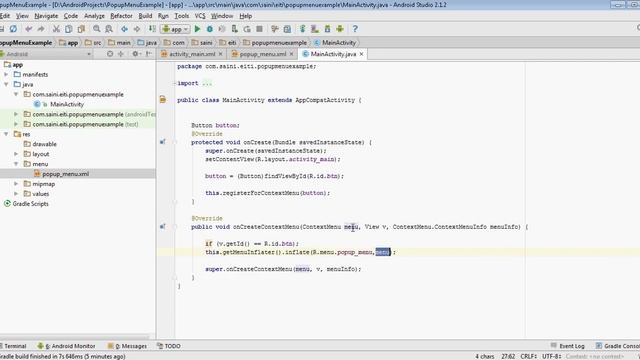The width and height of the screenshot is (640, 360).
Task: Open the Terminal tool window
Action: [13, 346]
